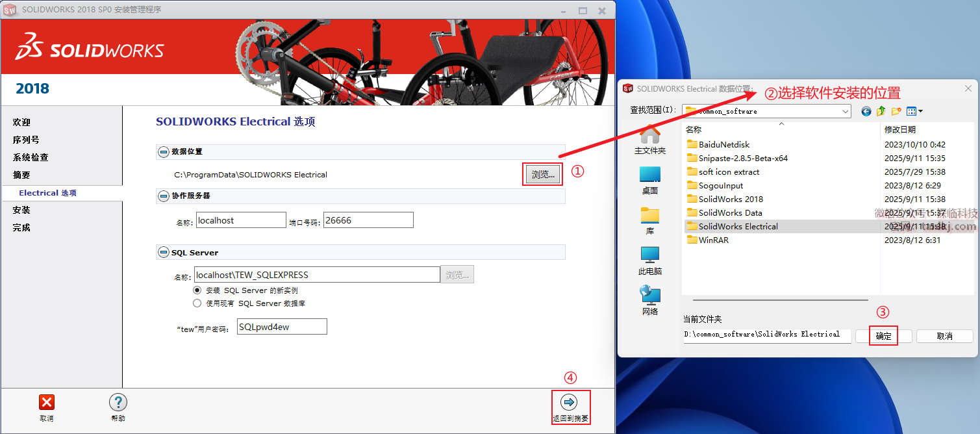Open the 查找范围 folder dropdown
Viewport: 980px width, 434px height.
tap(846, 111)
